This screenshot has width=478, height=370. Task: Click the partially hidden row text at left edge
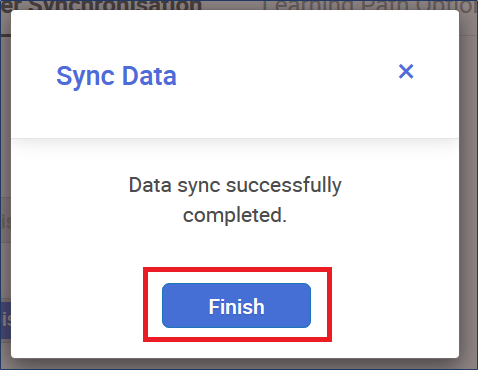(x=5, y=222)
